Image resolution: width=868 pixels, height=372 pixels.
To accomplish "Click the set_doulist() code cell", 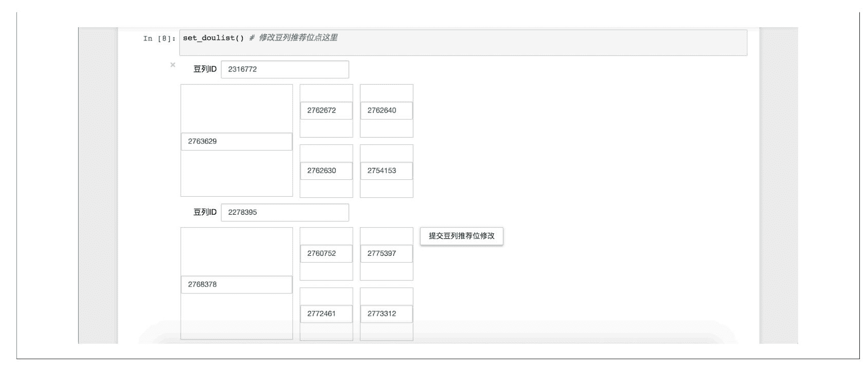I will [x=462, y=43].
